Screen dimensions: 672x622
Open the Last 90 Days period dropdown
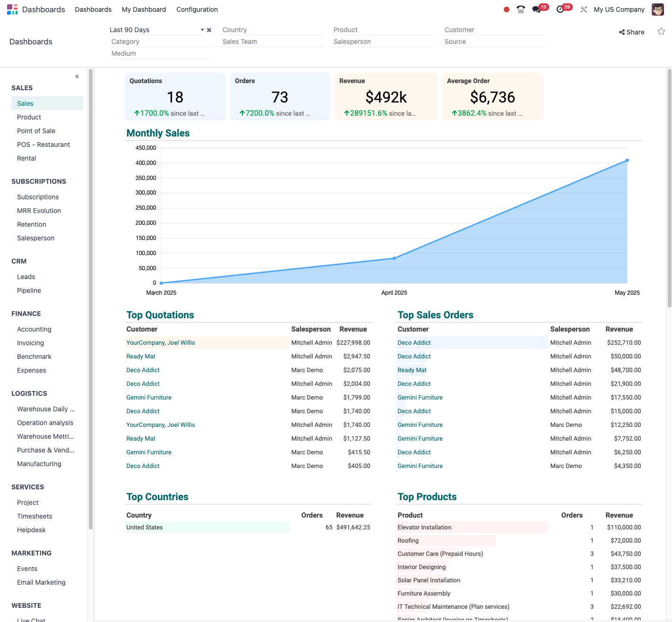156,30
